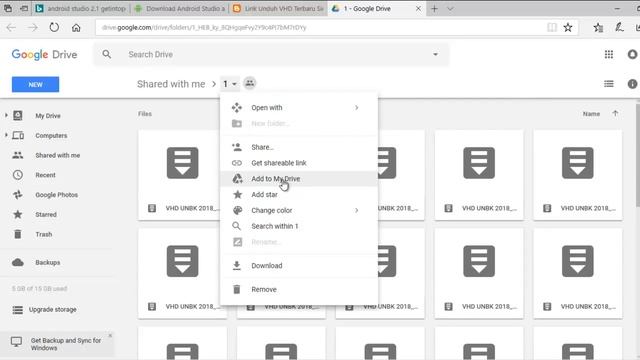Click the browser address bar URL

[204, 27]
